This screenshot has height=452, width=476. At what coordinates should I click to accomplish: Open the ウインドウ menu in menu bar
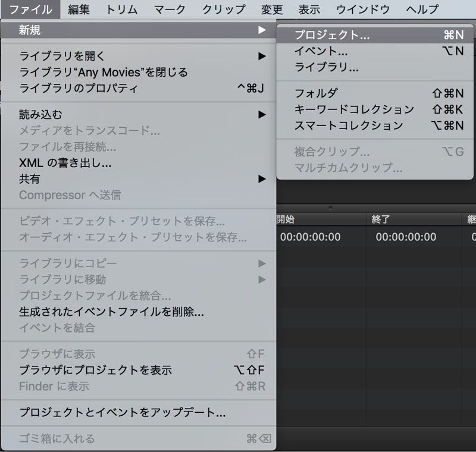[x=363, y=9]
